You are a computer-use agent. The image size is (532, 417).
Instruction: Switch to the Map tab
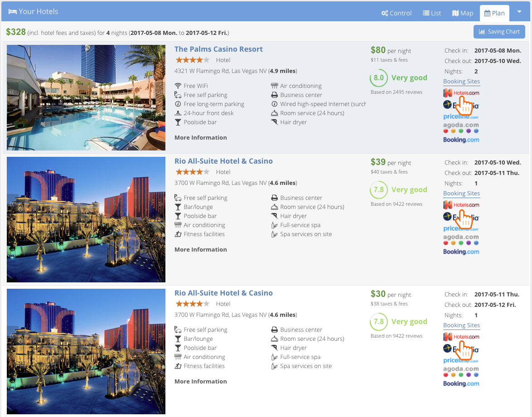tap(463, 13)
